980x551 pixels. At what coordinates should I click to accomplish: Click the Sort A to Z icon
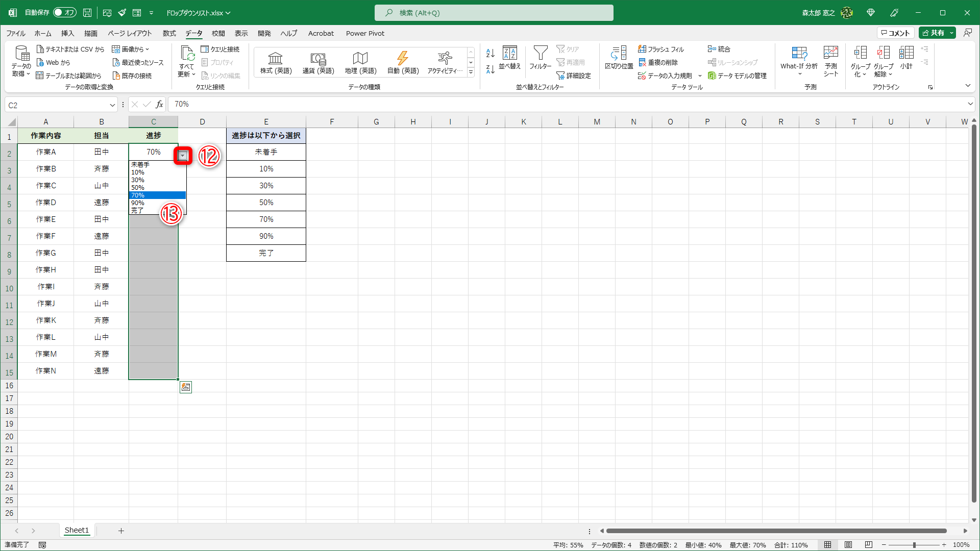click(490, 53)
